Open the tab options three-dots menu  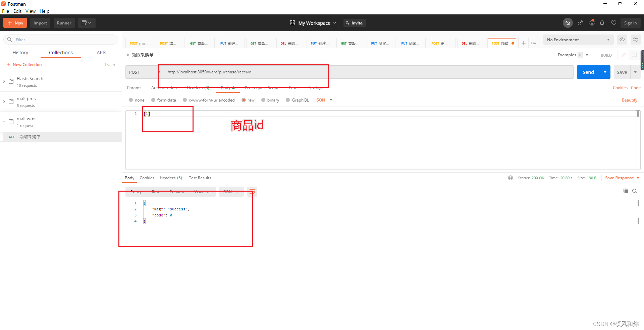[x=533, y=43]
